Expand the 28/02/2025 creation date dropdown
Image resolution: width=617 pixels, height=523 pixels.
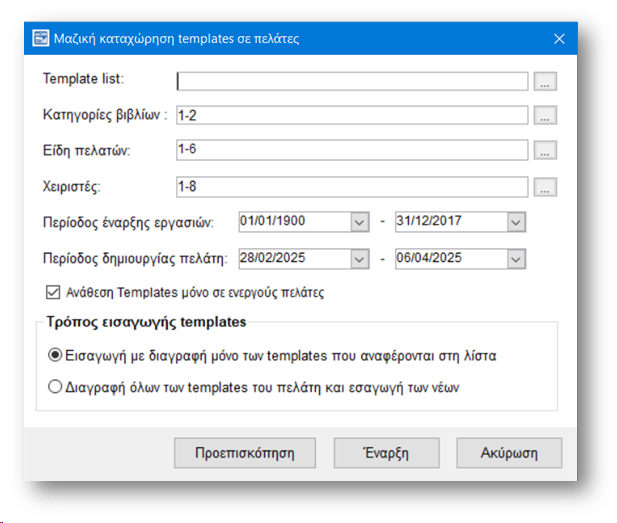360,258
